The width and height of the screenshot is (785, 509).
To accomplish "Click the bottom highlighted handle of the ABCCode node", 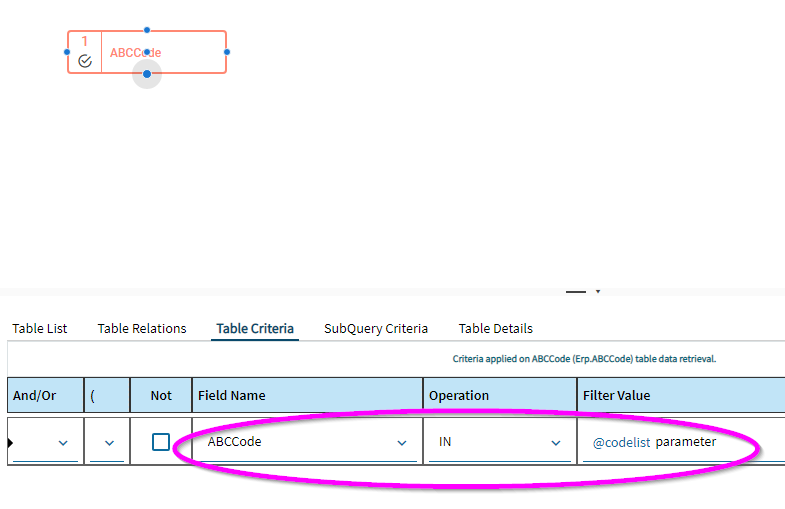I will [147, 74].
